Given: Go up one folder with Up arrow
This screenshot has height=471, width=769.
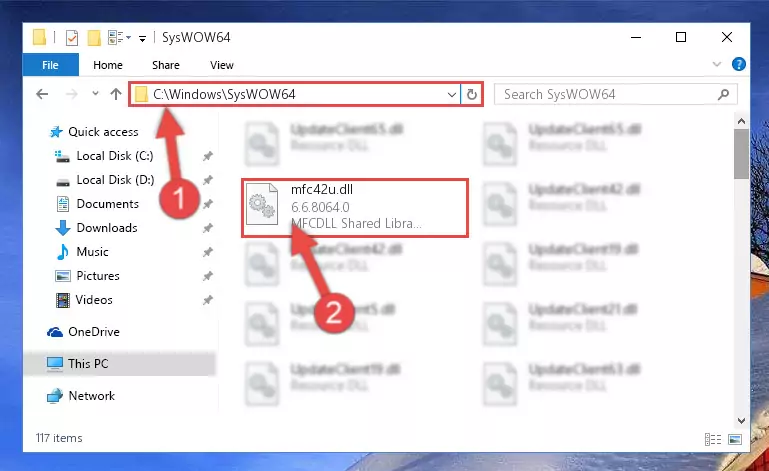Looking at the screenshot, I should coord(116,94).
